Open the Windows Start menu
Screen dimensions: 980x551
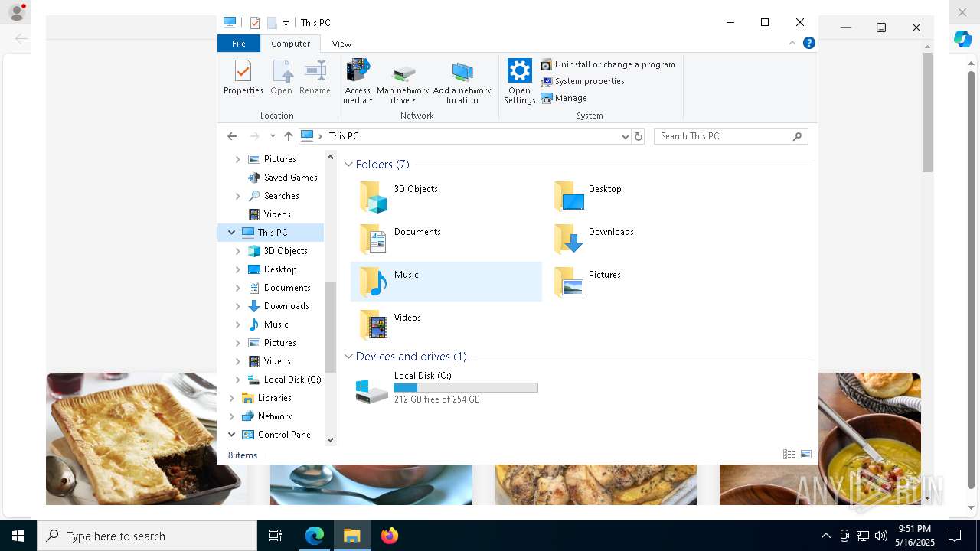tap(18, 536)
